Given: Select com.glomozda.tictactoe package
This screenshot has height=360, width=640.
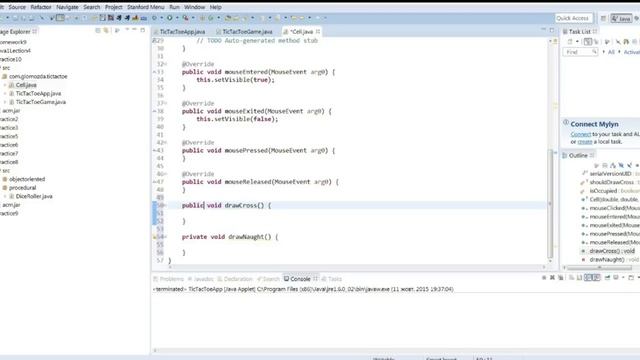Looking at the screenshot, I should (38, 76).
